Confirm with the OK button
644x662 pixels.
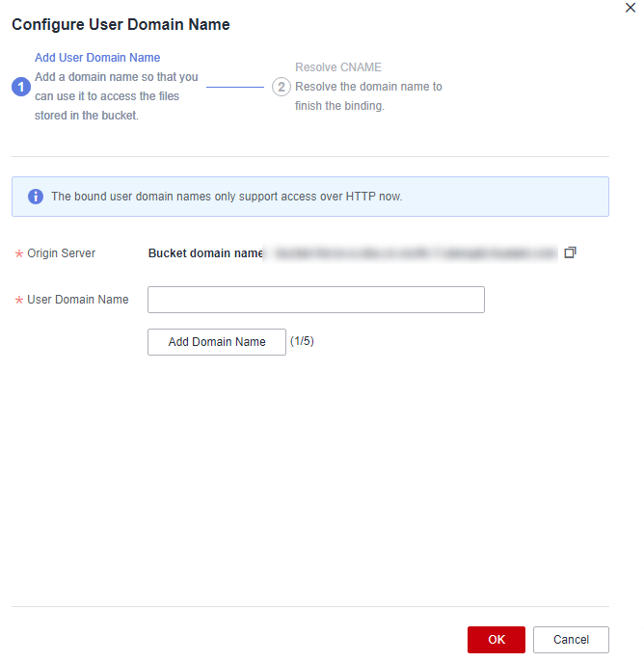click(x=496, y=640)
